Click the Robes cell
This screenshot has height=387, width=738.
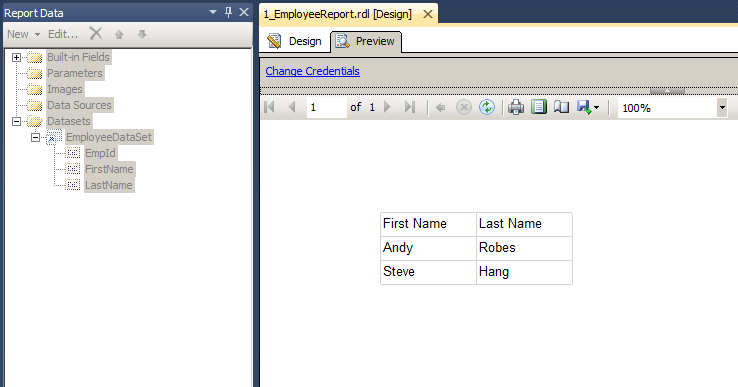pos(524,248)
